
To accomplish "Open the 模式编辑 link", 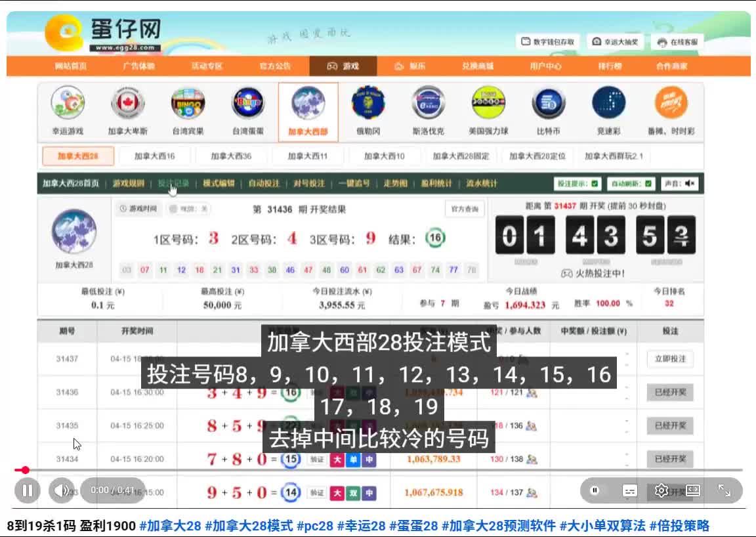I will click(219, 183).
